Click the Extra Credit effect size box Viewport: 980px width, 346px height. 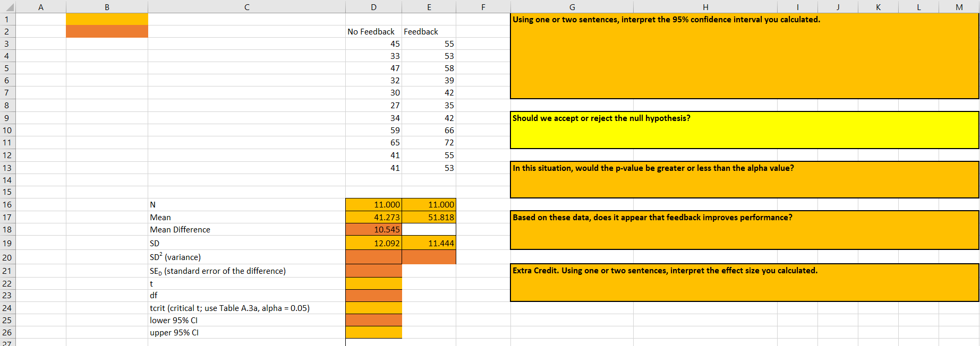tap(744, 282)
